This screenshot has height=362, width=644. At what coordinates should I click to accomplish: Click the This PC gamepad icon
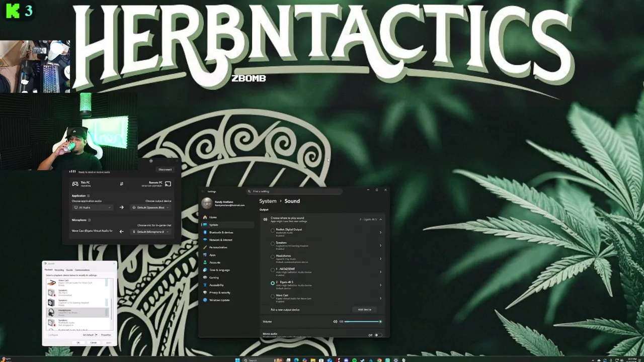pyautogui.click(x=75, y=184)
